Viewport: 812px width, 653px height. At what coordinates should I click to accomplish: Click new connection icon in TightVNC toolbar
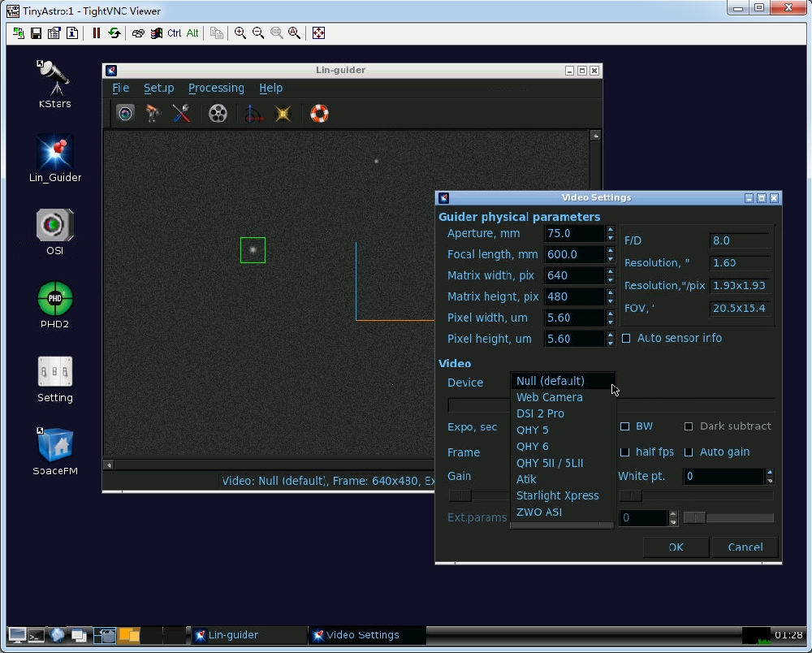click(x=19, y=33)
